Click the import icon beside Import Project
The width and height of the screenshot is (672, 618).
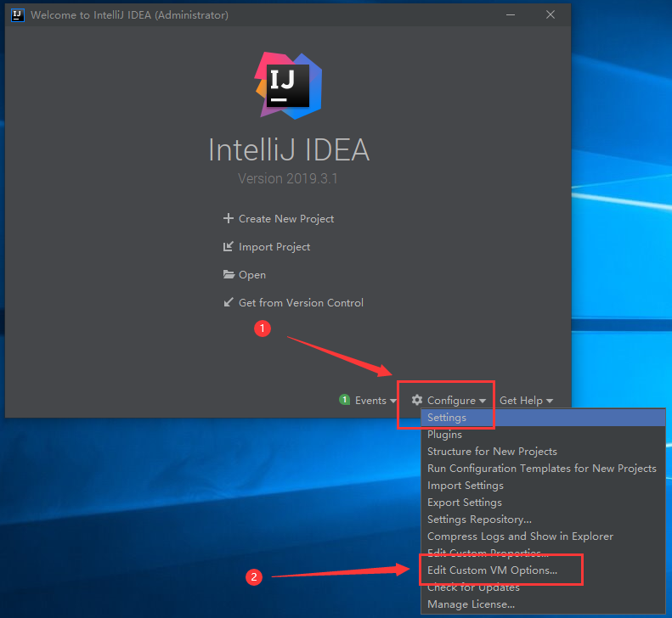coord(228,247)
